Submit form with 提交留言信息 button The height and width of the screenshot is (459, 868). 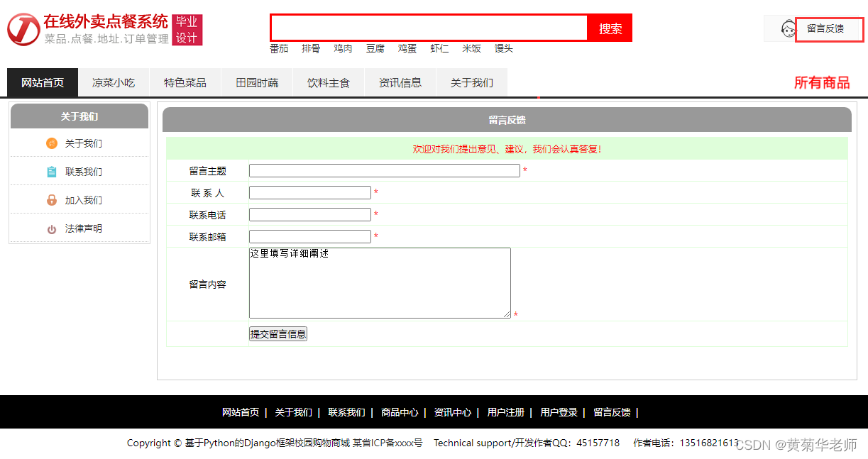point(278,334)
